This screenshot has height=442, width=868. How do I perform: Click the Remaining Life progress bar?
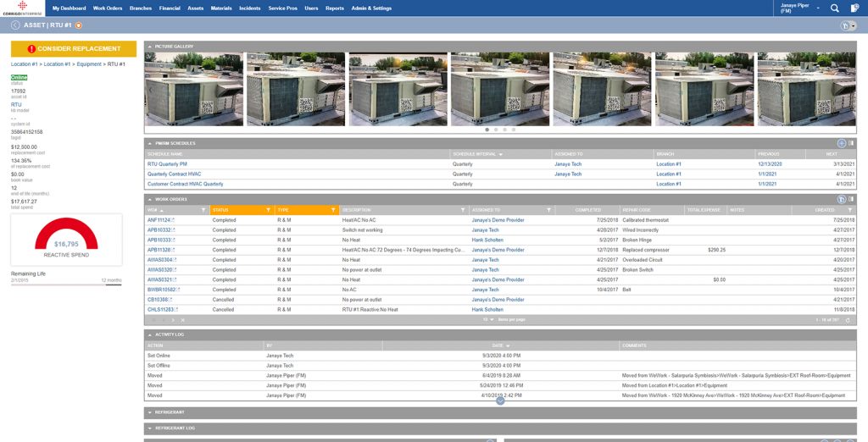point(66,285)
